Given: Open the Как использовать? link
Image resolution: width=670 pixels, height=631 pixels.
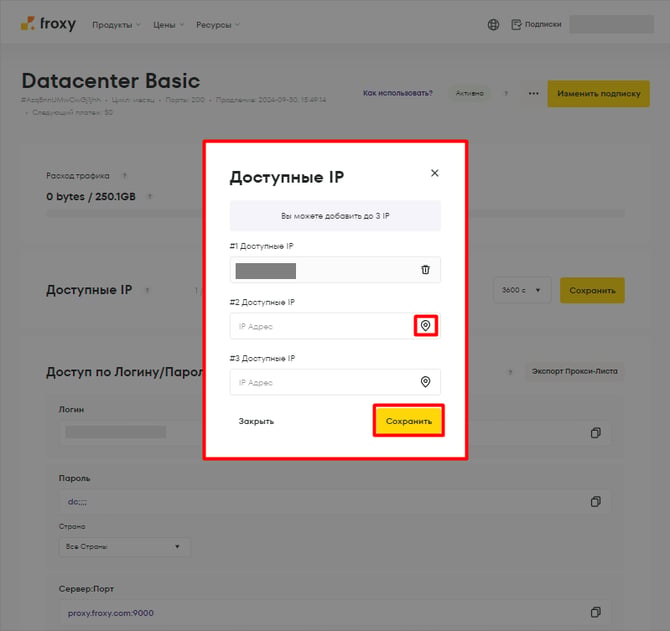Looking at the screenshot, I should tap(397, 93).
